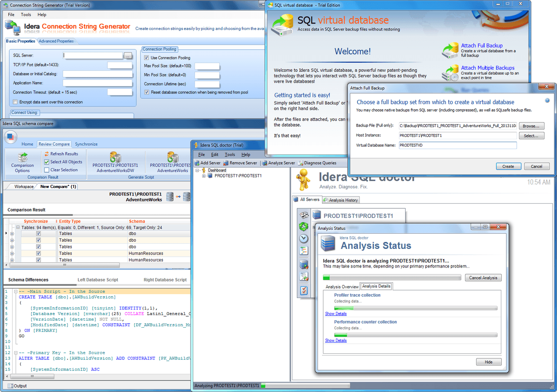
Task: Collapse the Dashboard tree node
Action: point(198,170)
